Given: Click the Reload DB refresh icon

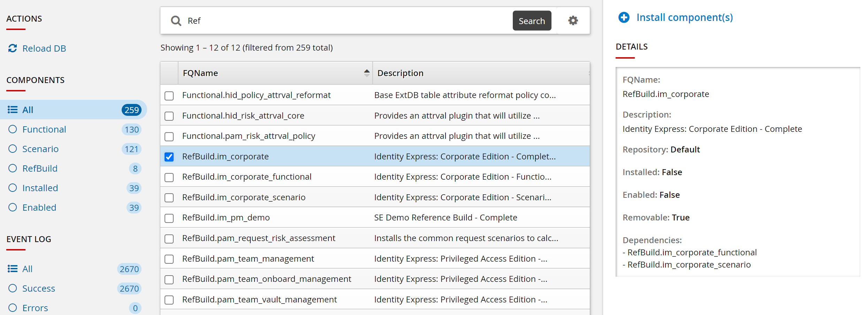Looking at the screenshot, I should [13, 48].
